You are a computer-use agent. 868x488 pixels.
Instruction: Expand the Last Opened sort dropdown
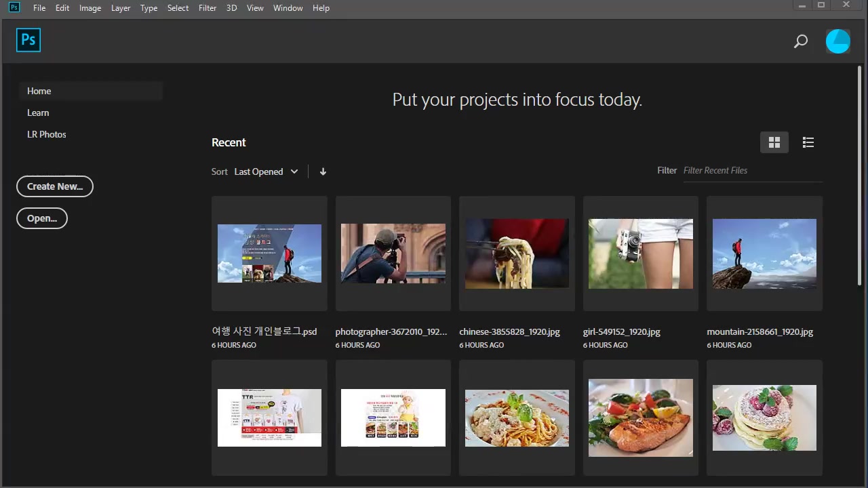pos(266,171)
